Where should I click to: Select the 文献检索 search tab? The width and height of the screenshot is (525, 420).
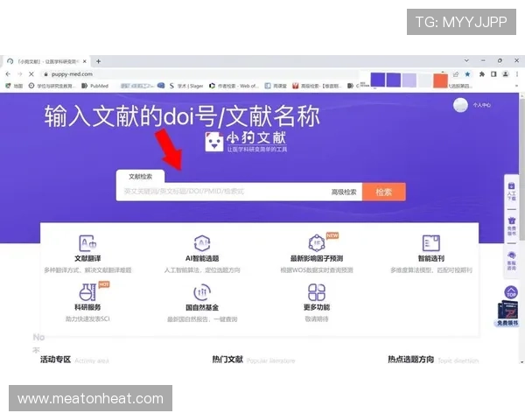coord(140,177)
